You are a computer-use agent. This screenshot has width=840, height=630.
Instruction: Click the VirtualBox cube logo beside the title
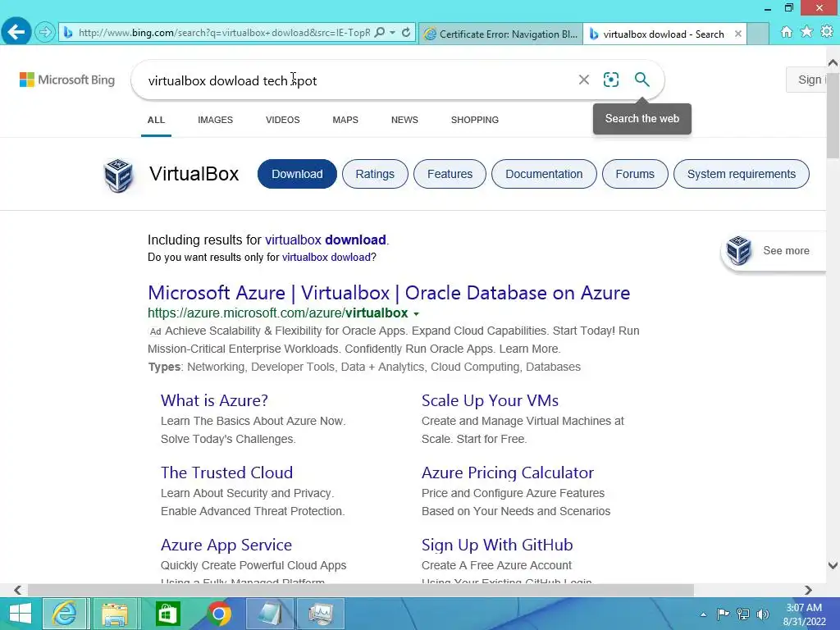[118, 176]
